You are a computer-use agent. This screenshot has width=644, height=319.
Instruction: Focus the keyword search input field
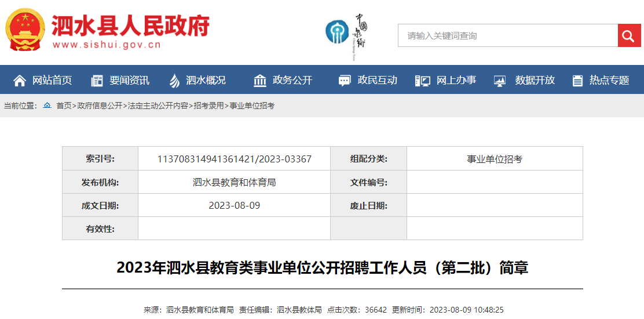508,35
